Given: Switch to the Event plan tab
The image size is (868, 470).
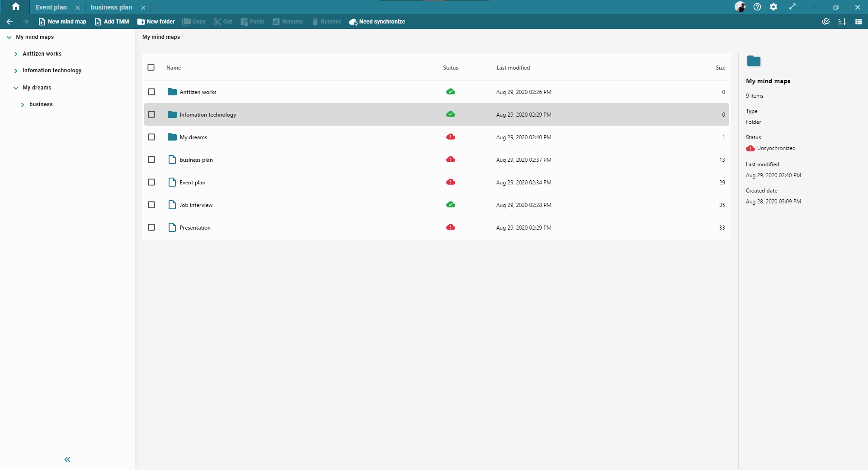Looking at the screenshot, I should (51, 7).
